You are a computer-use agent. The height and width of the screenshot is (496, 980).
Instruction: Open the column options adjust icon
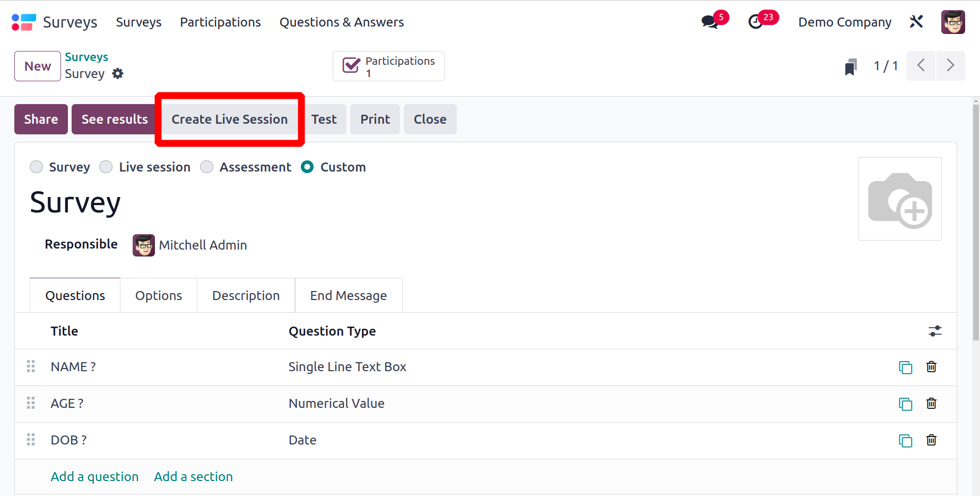(935, 331)
